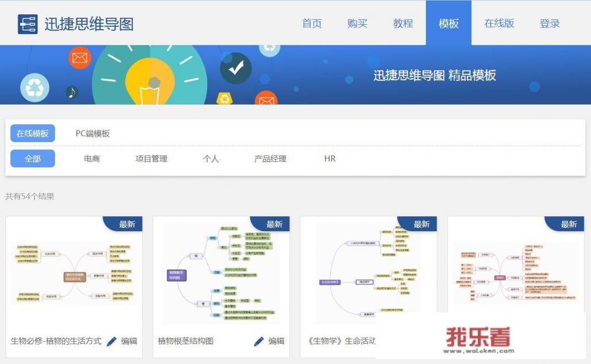Click the 共有54个结果 result count text
Image resolution: width=591 pixels, height=364 pixels.
[30, 197]
